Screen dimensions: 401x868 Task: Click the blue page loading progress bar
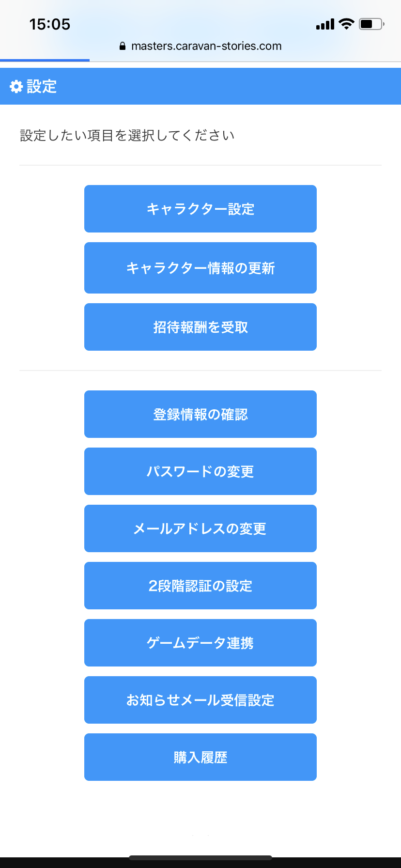[x=45, y=60]
